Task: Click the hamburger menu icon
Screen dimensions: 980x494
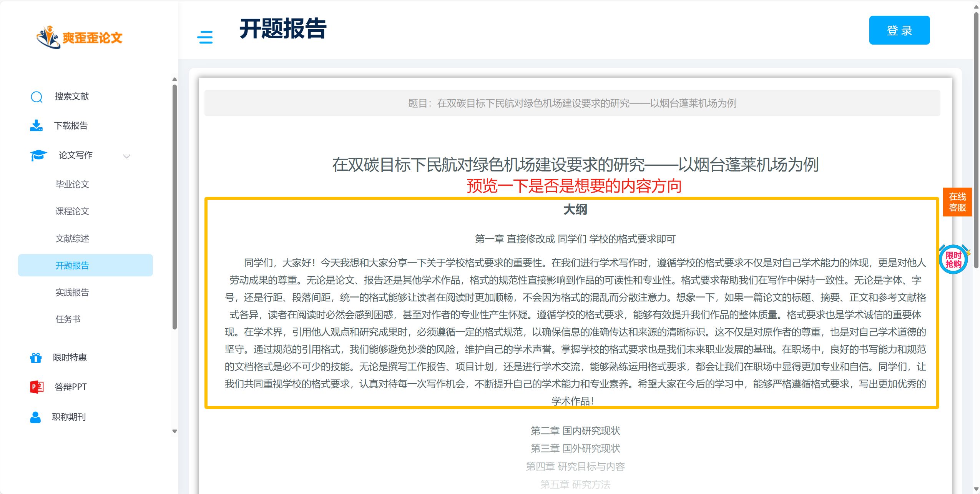Action: 205,37
